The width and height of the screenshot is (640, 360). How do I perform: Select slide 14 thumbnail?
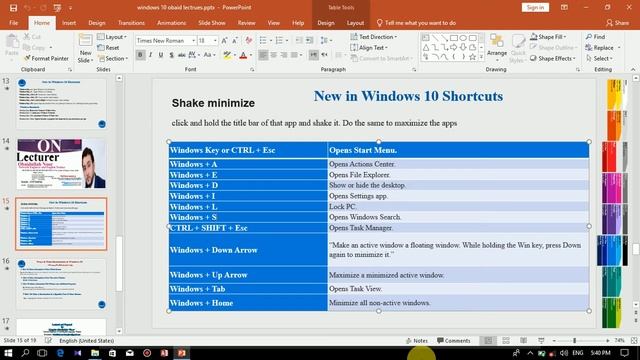tap(61, 164)
